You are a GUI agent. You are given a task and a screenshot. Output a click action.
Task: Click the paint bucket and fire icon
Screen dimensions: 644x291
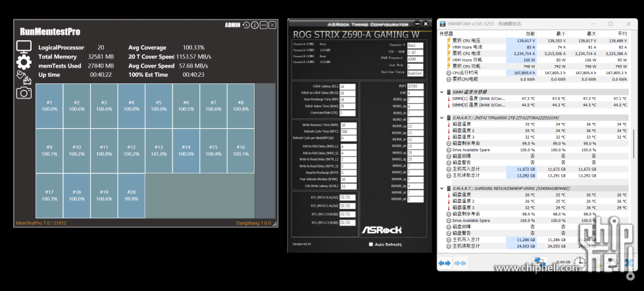[x=24, y=77]
